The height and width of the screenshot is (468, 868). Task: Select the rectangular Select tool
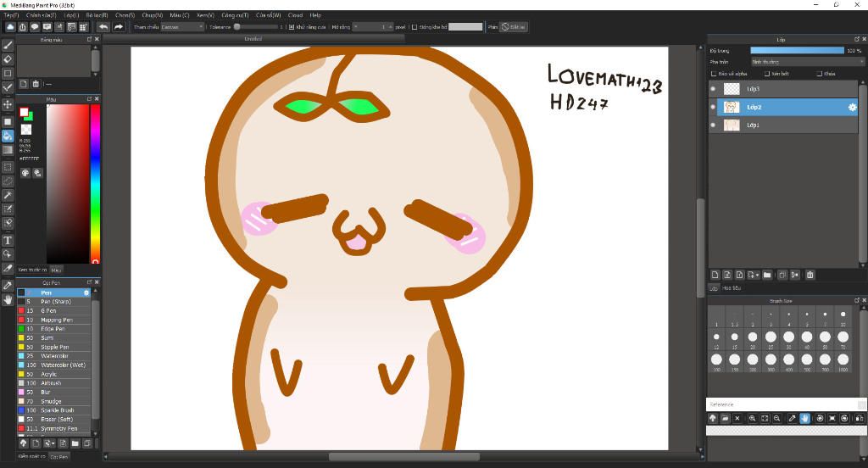(8, 167)
